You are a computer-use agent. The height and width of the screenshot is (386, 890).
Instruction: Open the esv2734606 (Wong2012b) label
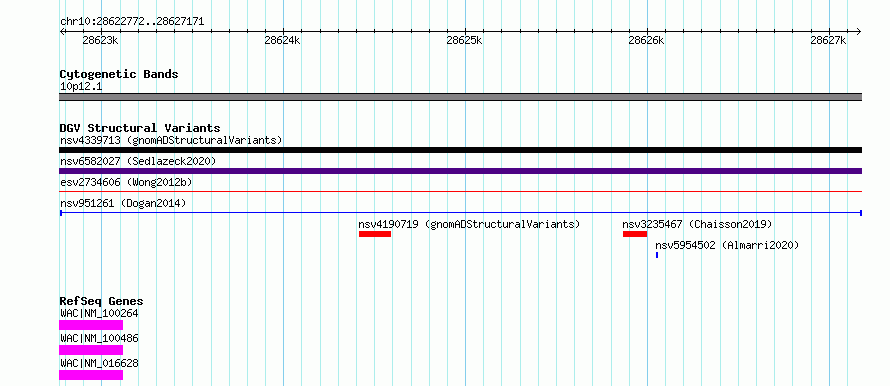coord(126,182)
